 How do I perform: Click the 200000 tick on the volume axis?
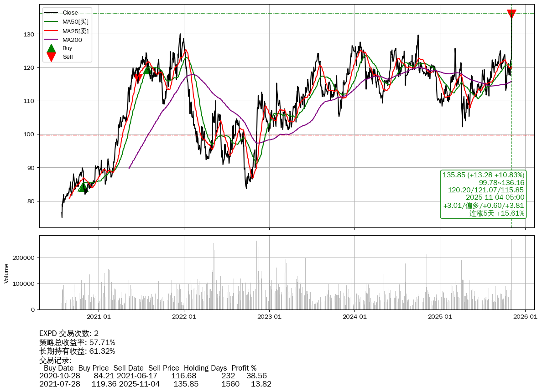tap(23, 258)
